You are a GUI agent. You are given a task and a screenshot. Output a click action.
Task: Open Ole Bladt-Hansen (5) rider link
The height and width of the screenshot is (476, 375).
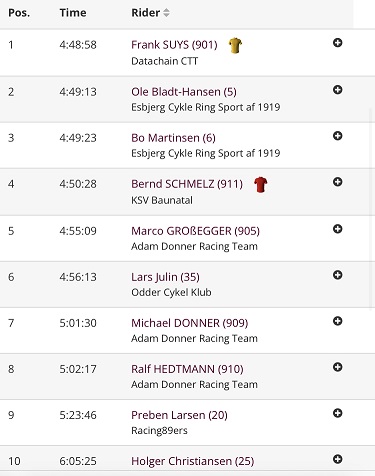(x=184, y=92)
